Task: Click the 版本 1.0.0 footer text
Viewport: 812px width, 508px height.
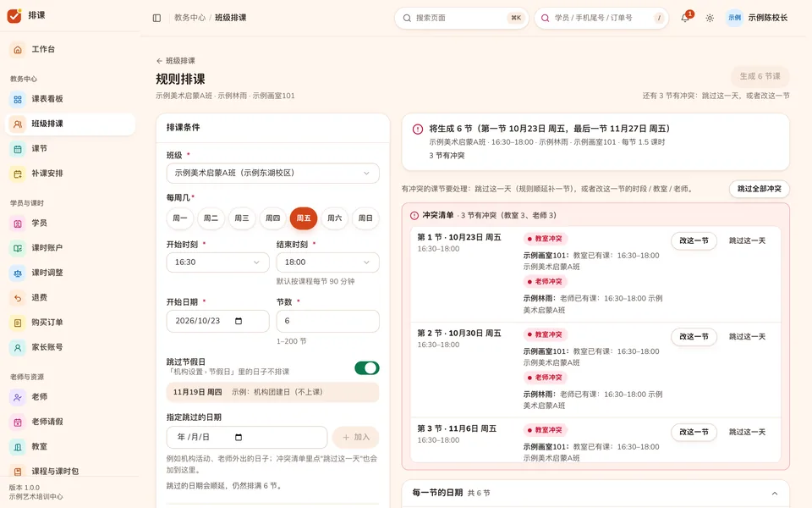Action: (x=25, y=488)
